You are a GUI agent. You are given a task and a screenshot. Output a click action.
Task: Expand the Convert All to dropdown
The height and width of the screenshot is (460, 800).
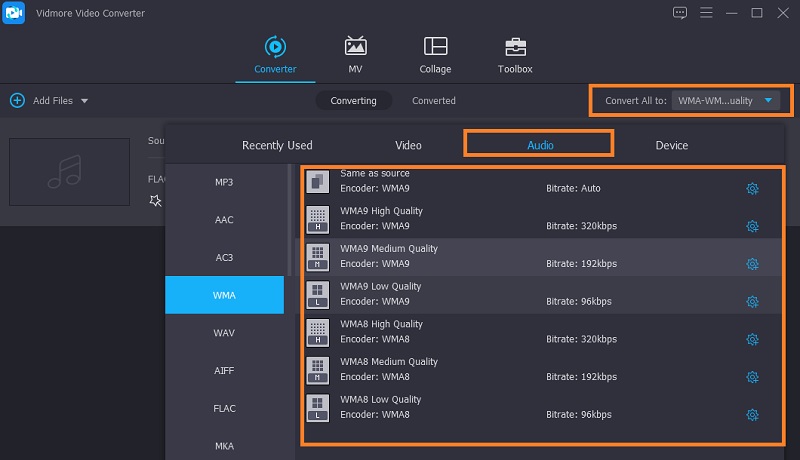tap(767, 101)
